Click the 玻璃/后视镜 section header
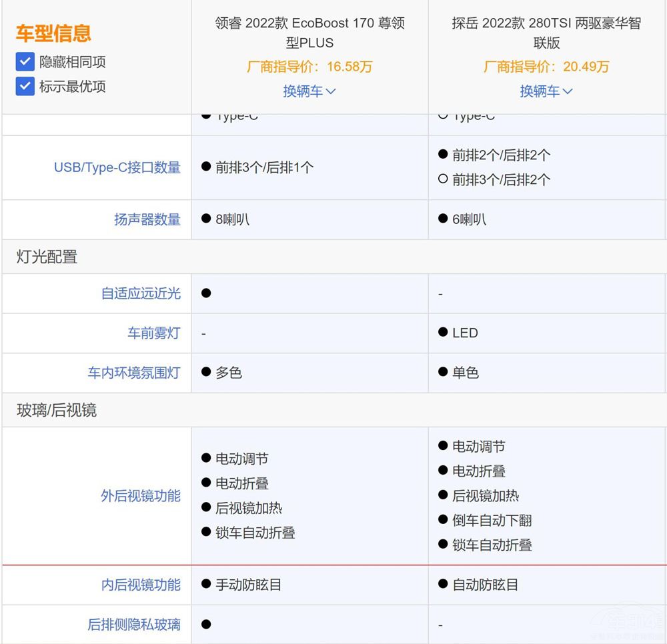667x644 pixels. pos(57,410)
